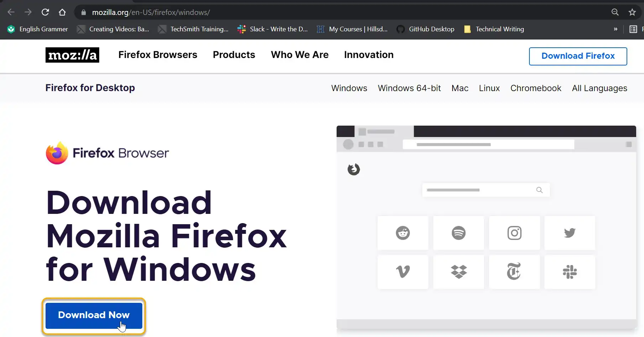Click the Twitter bird tile in the mockup
The height and width of the screenshot is (337, 644).
pos(570,233)
